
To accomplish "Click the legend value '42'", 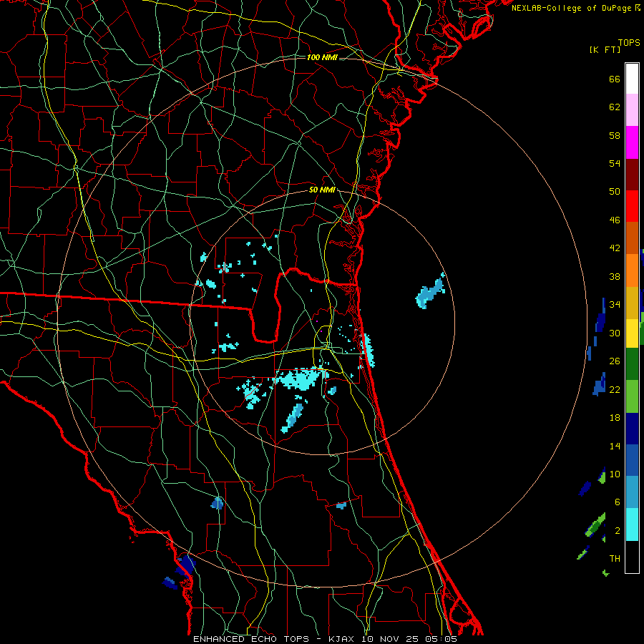I will (x=615, y=248).
